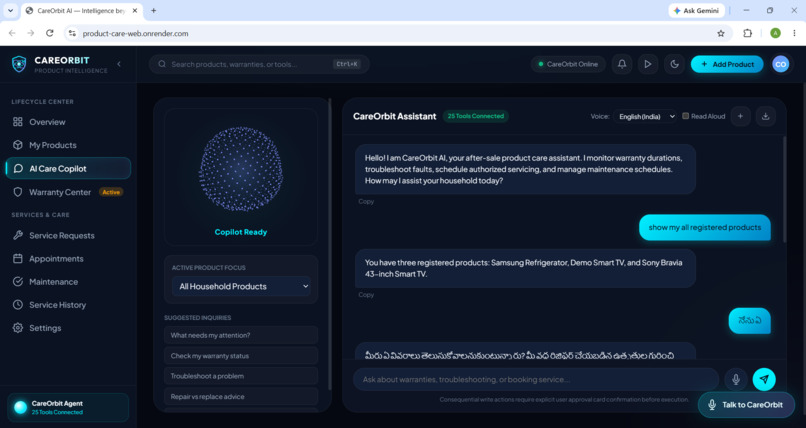The height and width of the screenshot is (428, 806).
Task: Click the Telugu user message bubble
Action: [x=749, y=321]
